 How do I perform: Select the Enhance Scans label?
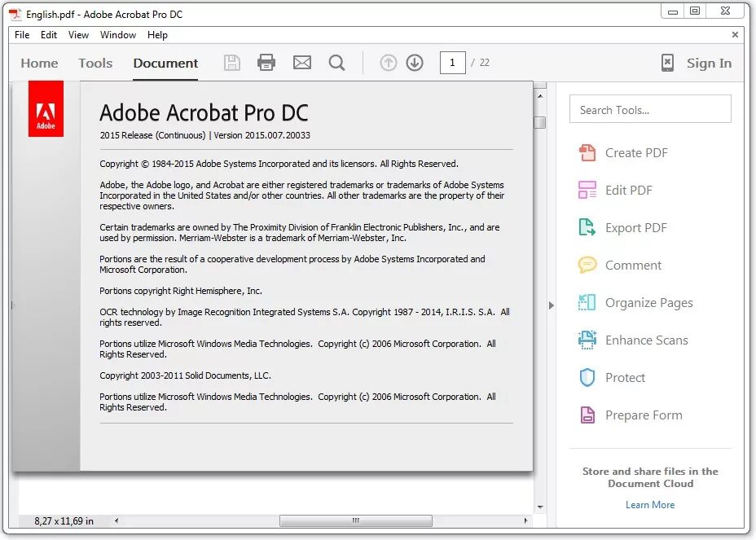[x=647, y=340]
